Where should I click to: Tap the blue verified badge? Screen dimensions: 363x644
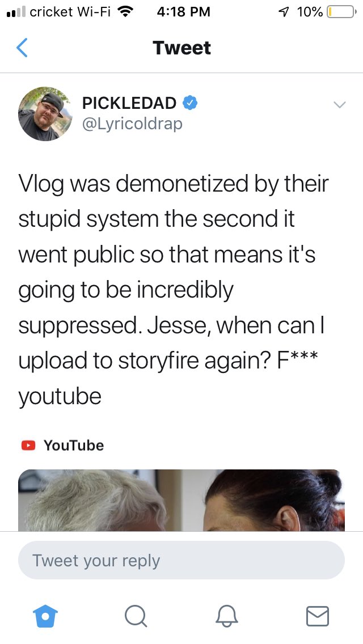pos(189,103)
